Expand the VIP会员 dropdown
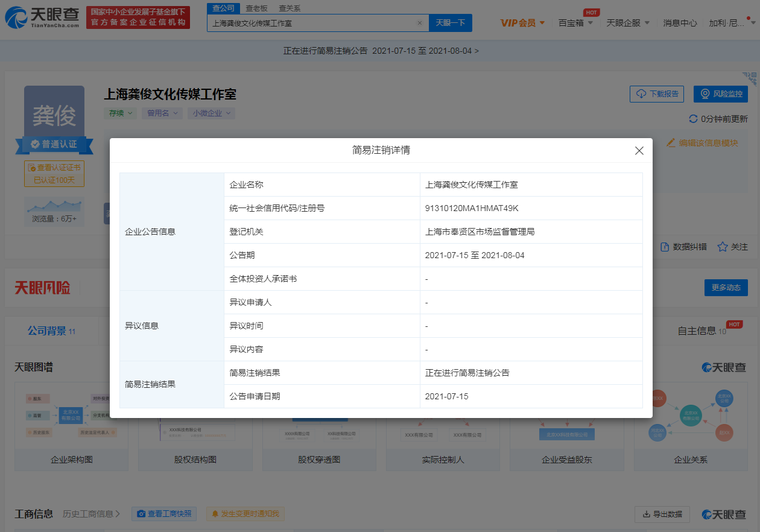Viewport: 760px width, 532px height. tap(523, 23)
